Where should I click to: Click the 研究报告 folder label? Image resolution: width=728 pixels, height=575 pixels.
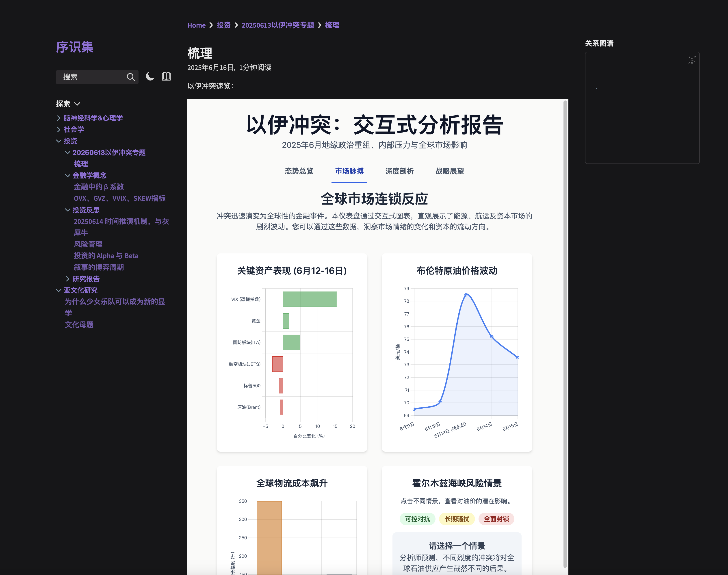(x=86, y=279)
